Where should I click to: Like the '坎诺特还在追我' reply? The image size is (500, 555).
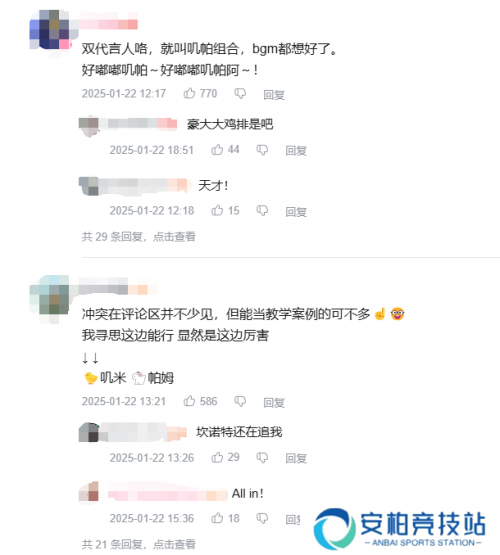217,457
